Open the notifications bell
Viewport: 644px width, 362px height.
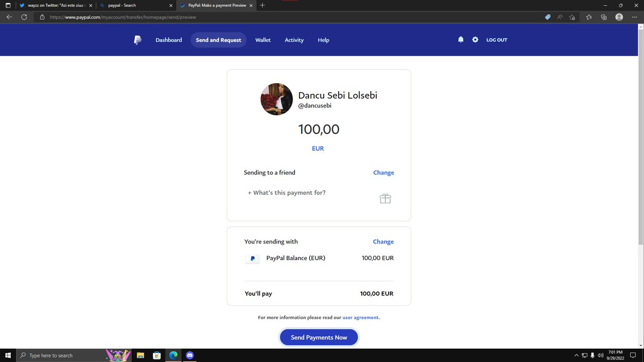tap(460, 40)
